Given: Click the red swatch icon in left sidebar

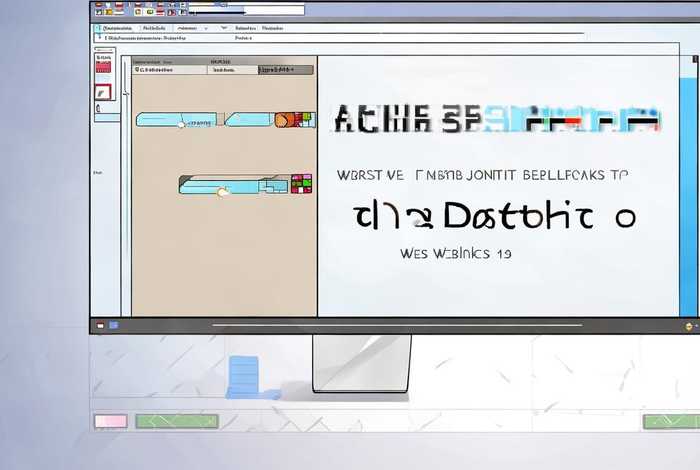Looking at the screenshot, I should (x=103, y=65).
